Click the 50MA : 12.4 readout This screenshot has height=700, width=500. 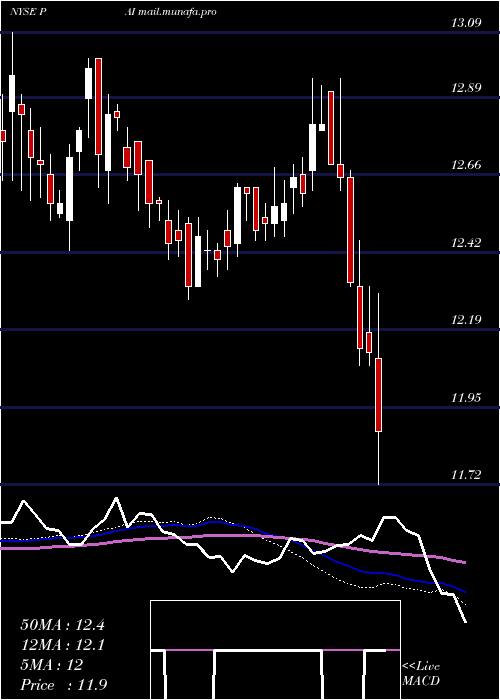click(62, 625)
